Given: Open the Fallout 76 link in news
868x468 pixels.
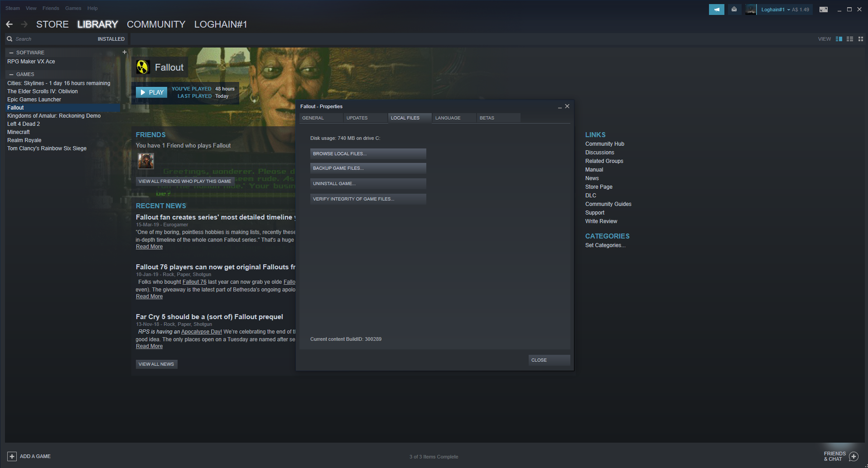Looking at the screenshot, I should pyautogui.click(x=194, y=282).
